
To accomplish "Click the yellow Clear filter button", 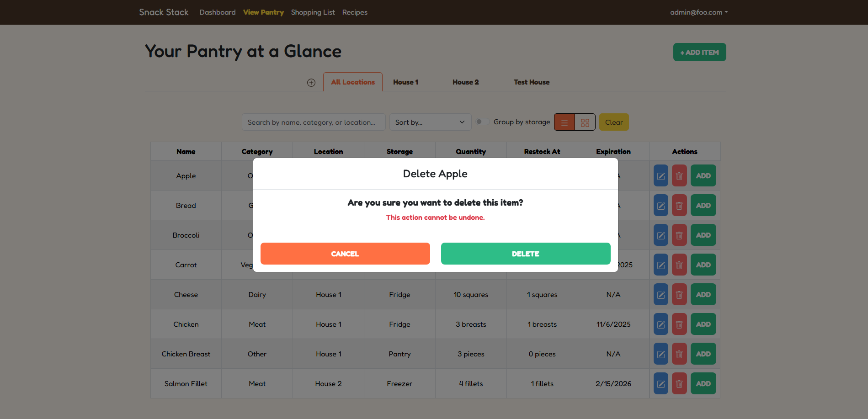I will pyautogui.click(x=613, y=122).
